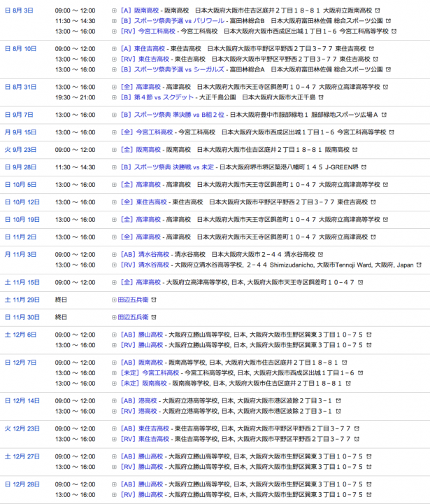The image size is (430, 504).
Task: Open 12月7日 [未定] 阪南高校 event title
Action: coord(144,384)
